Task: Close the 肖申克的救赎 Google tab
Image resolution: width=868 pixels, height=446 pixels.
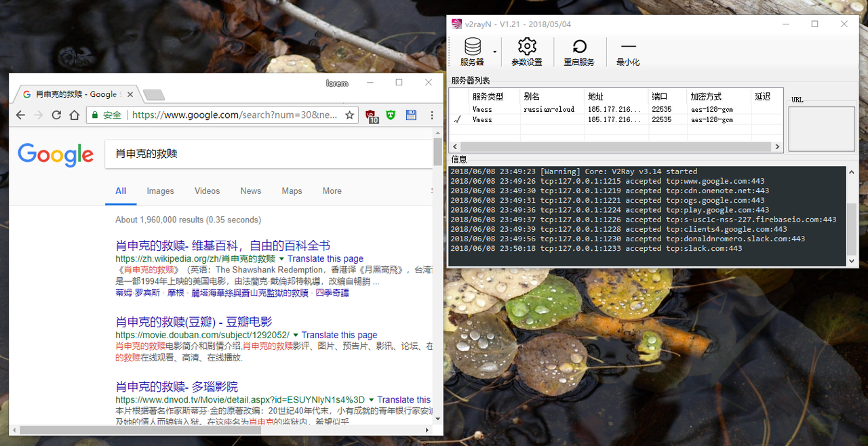Action: [131, 94]
